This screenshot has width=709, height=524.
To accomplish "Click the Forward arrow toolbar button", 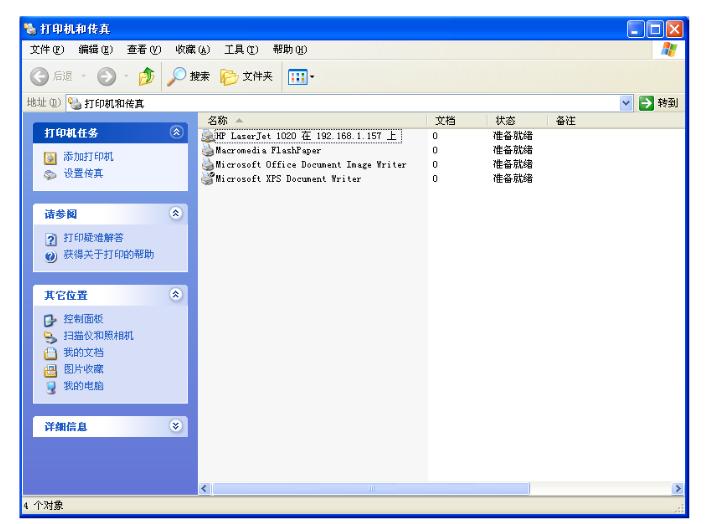I will pyautogui.click(x=106, y=76).
